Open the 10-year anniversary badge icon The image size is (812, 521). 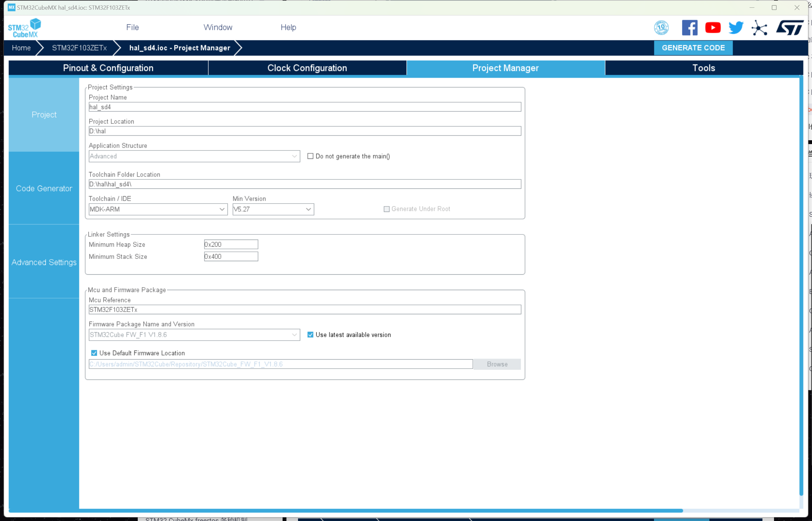tap(661, 28)
